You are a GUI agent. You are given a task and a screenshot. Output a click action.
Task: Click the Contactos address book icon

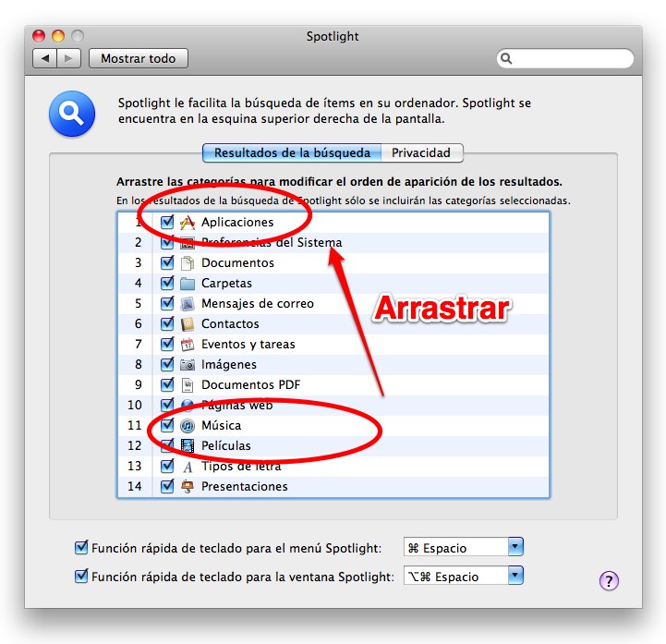188,324
